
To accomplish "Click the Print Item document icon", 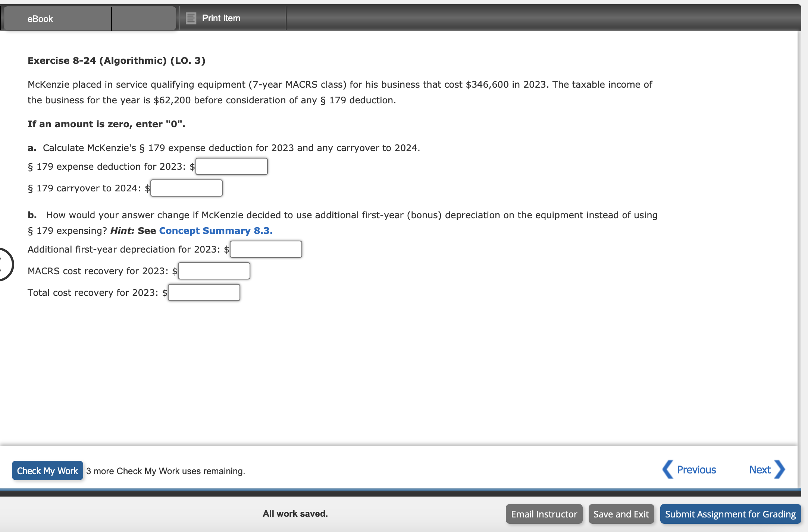I will pos(191,18).
